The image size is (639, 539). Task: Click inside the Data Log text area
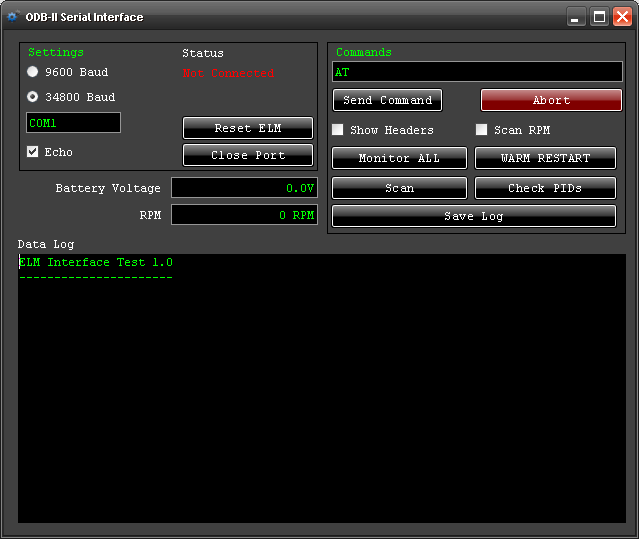(x=322, y=388)
